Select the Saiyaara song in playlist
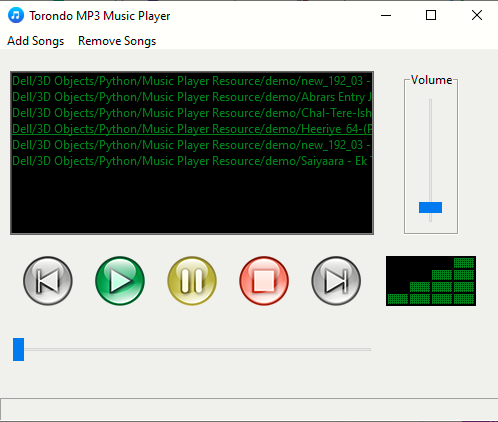The image size is (498, 422). click(192, 161)
